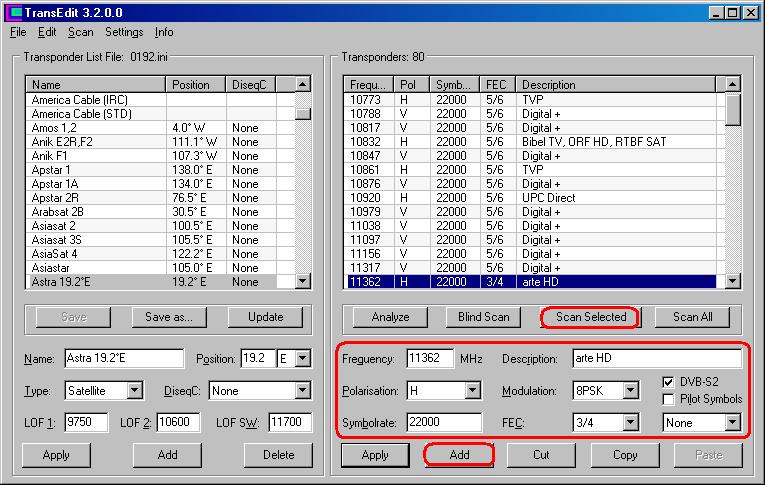
Task: Click the satellite list scroll down arrow
Action: (302, 281)
